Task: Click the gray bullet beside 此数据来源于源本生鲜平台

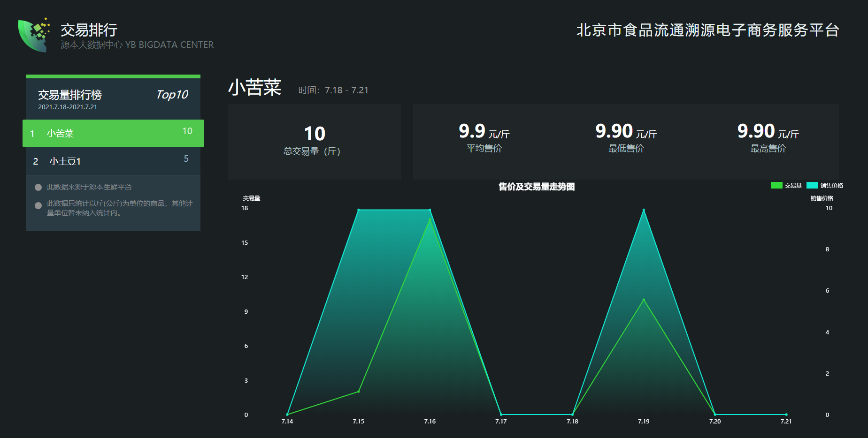Action: (x=38, y=187)
